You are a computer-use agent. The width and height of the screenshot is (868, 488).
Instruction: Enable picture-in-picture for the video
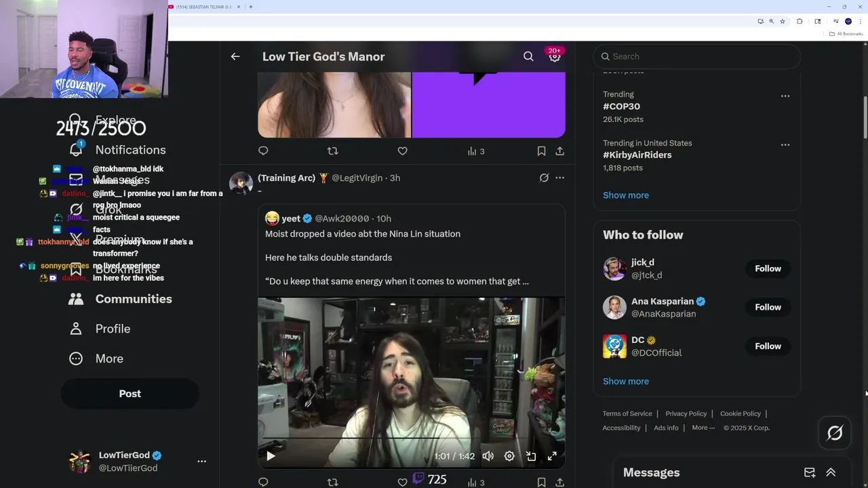pyautogui.click(x=531, y=456)
